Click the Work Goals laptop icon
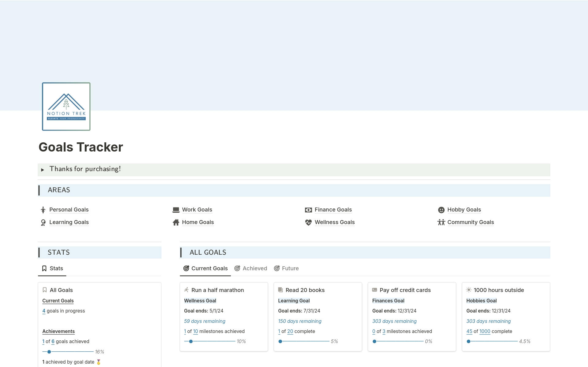This screenshot has width=588, height=367. pyautogui.click(x=176, y=210)
